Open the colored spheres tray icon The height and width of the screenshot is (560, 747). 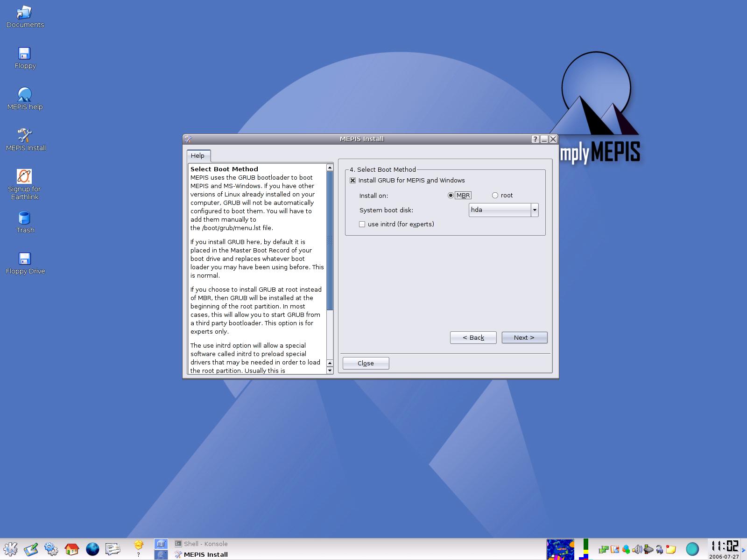point(626,549)
